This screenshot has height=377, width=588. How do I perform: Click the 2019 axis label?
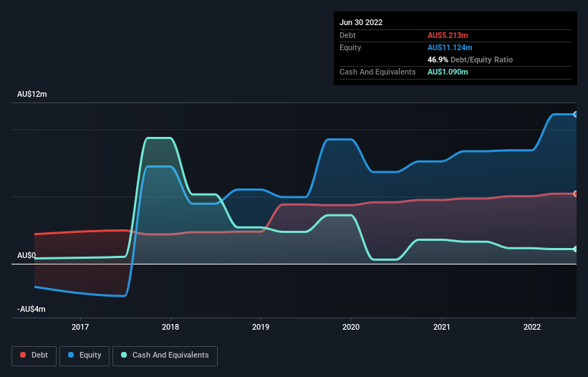click(261, 327)
